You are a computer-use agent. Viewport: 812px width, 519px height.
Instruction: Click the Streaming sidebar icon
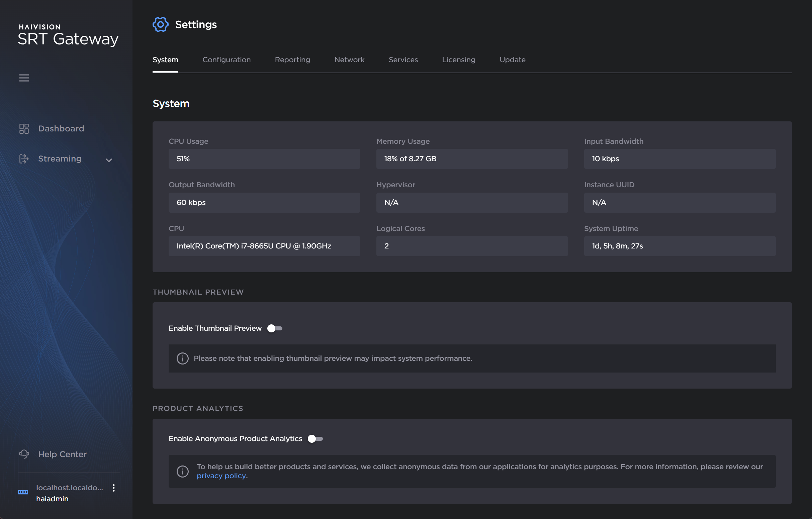coord(24,159)
